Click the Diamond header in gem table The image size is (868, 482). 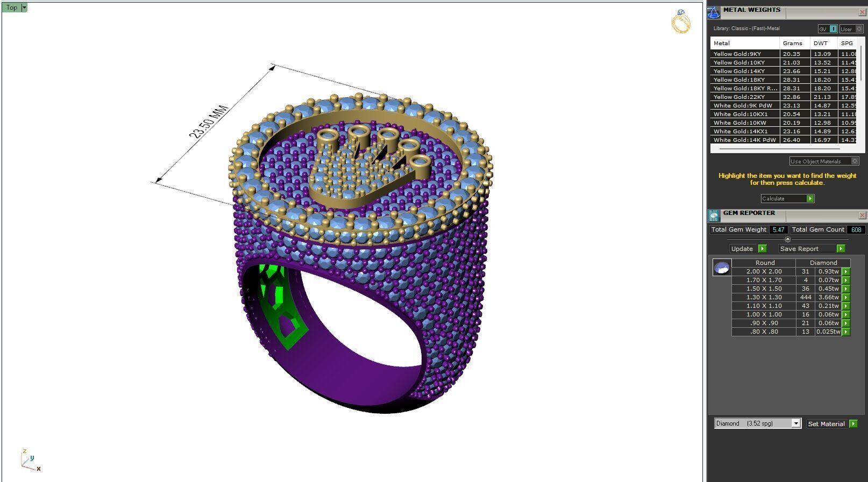[x=823, y=263]
